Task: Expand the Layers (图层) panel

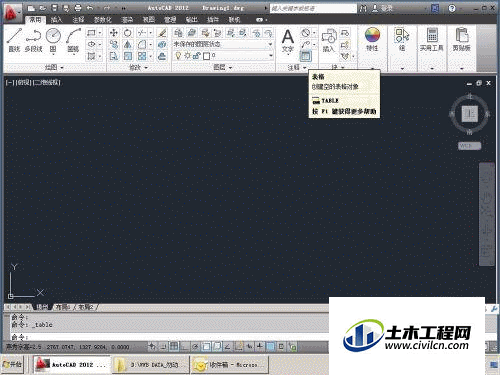Action: pos(222,68)
